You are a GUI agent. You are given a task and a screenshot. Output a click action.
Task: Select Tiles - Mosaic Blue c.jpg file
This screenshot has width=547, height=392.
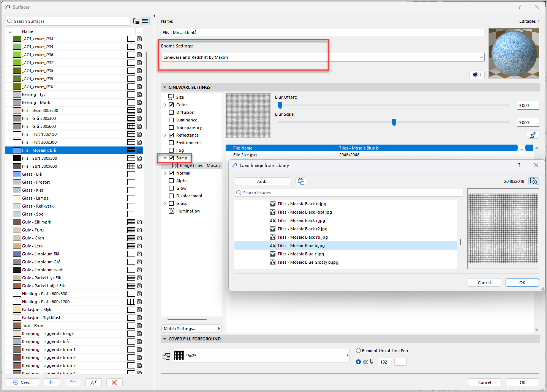point(300,254)
